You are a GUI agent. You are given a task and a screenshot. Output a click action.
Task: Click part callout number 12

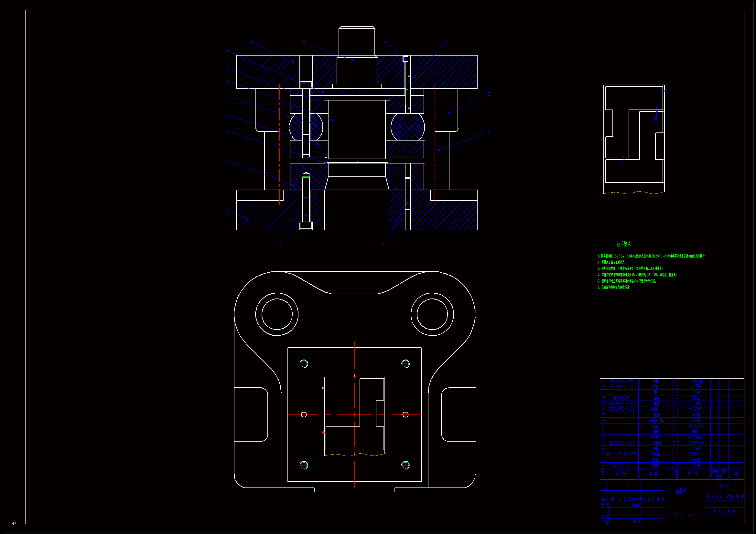[x=304, y=43]
